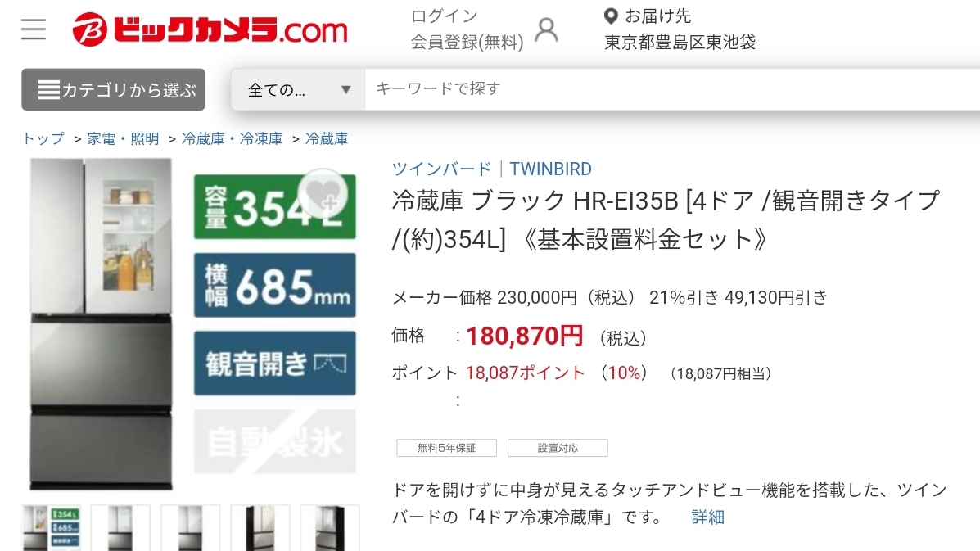Select the first product thumbnail with spec badges
980x551 pixels.
52,528
